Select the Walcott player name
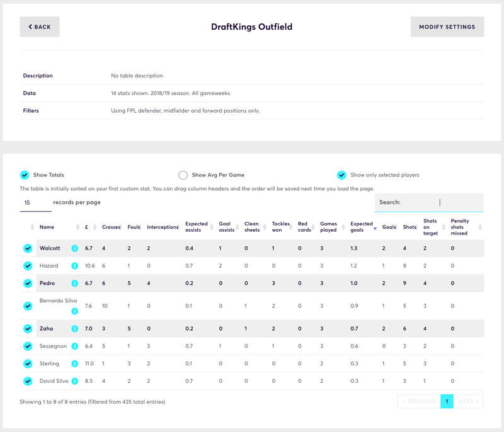This screenshot has height=432, width=504. pos(50,248)
